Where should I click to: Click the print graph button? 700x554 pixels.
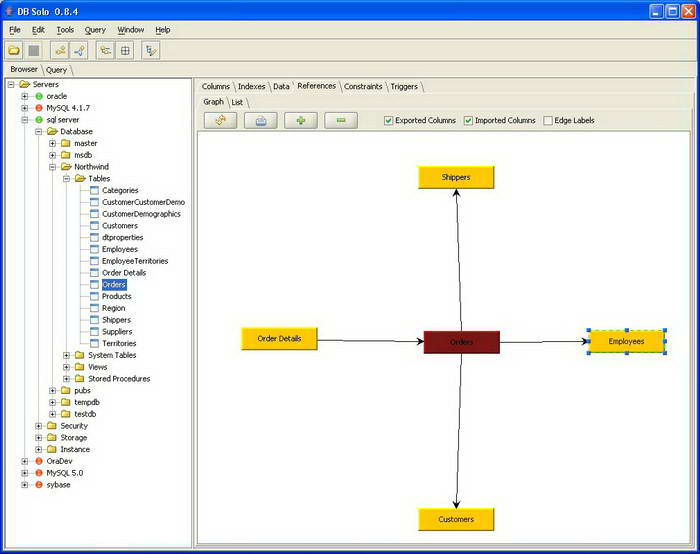coord(260,121)
